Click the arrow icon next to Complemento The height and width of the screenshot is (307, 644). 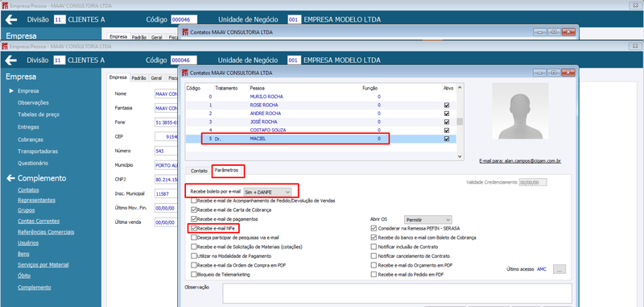(10, 178)
